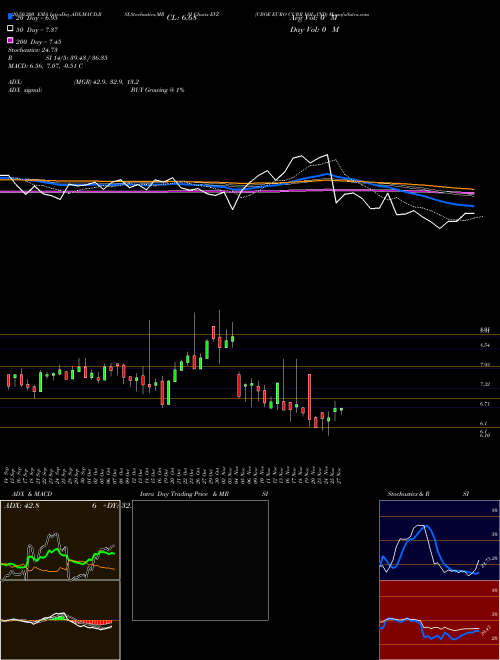Click the ADX signal label
Screen dimensions: 500x660
tap(25, 90)
